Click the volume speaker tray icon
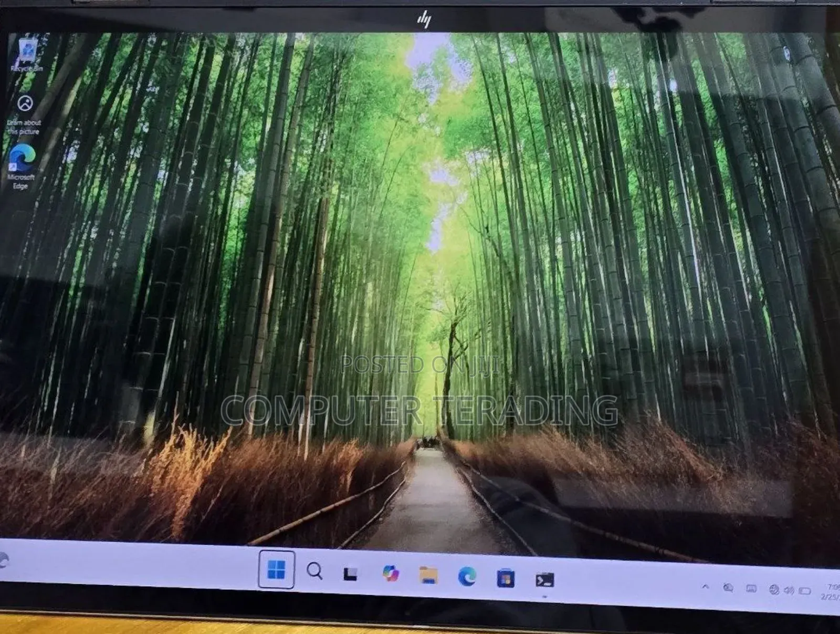 tap(789, 590)
